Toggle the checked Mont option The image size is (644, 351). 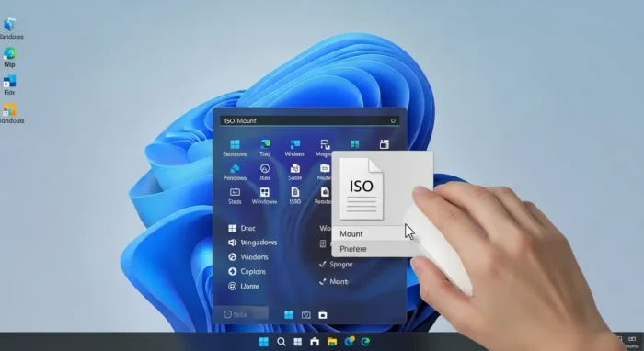[333, 282]
